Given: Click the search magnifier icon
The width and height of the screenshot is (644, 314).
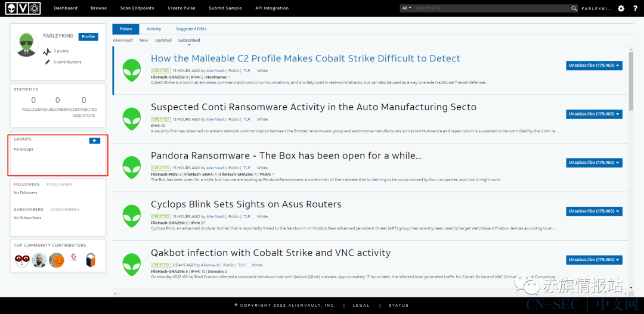Looking at the screenshot, I should tap(574, 8).
